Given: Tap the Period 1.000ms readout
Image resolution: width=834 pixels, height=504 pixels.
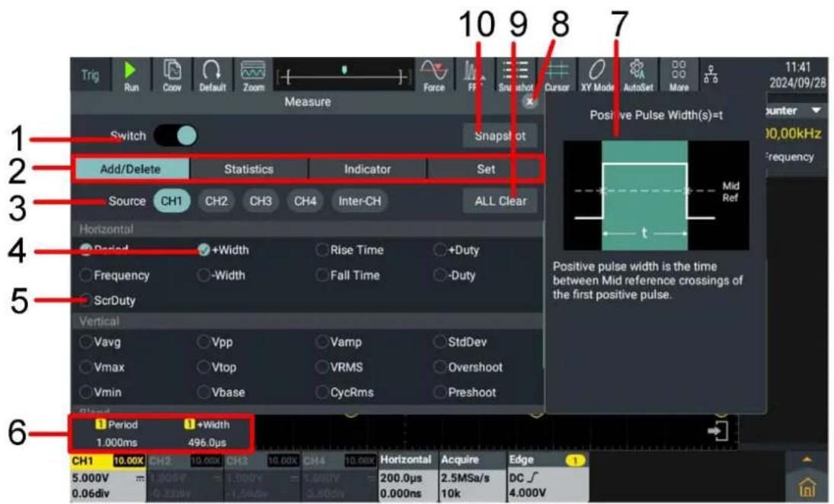Looking at the screenshot, I should pos(117,433).
